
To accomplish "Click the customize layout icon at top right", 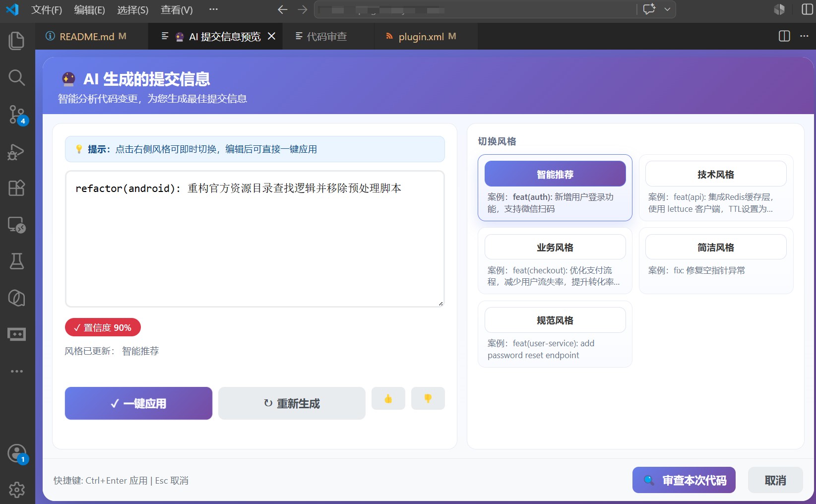I will point(808,9).
